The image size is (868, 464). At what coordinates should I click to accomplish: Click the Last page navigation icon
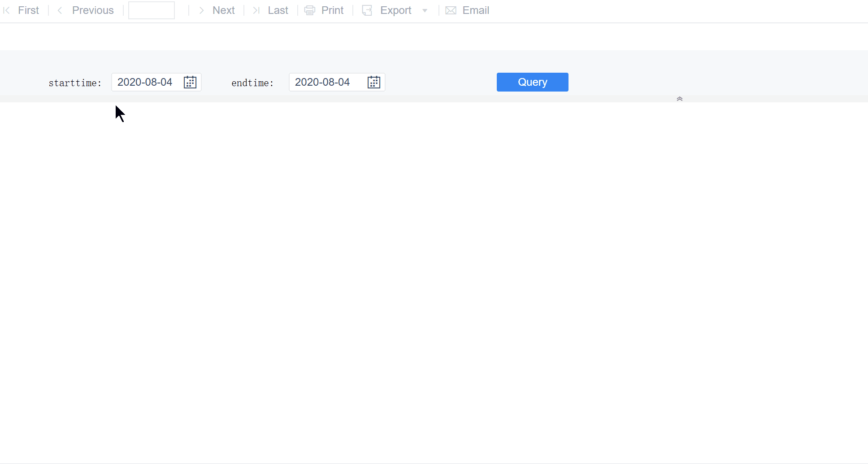click(256, 10)
